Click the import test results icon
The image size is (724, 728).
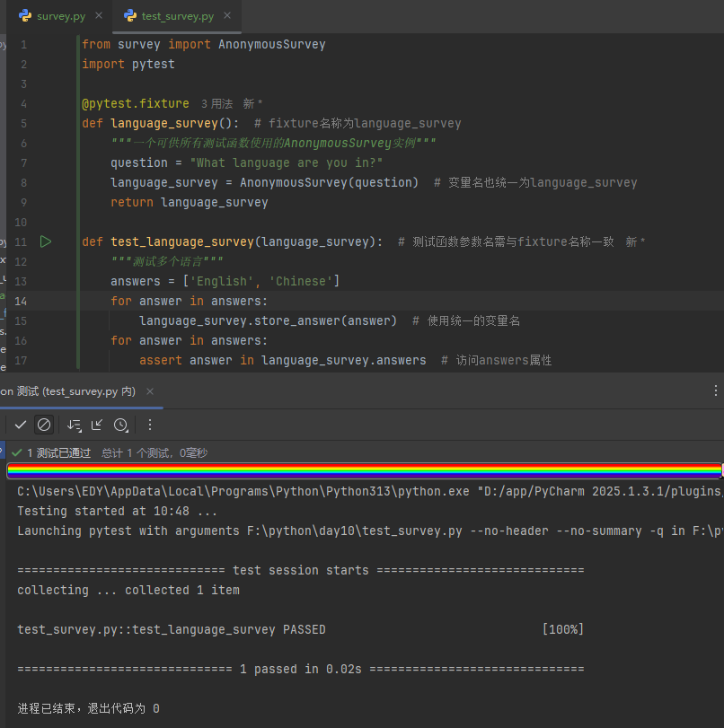click(97, 425)
